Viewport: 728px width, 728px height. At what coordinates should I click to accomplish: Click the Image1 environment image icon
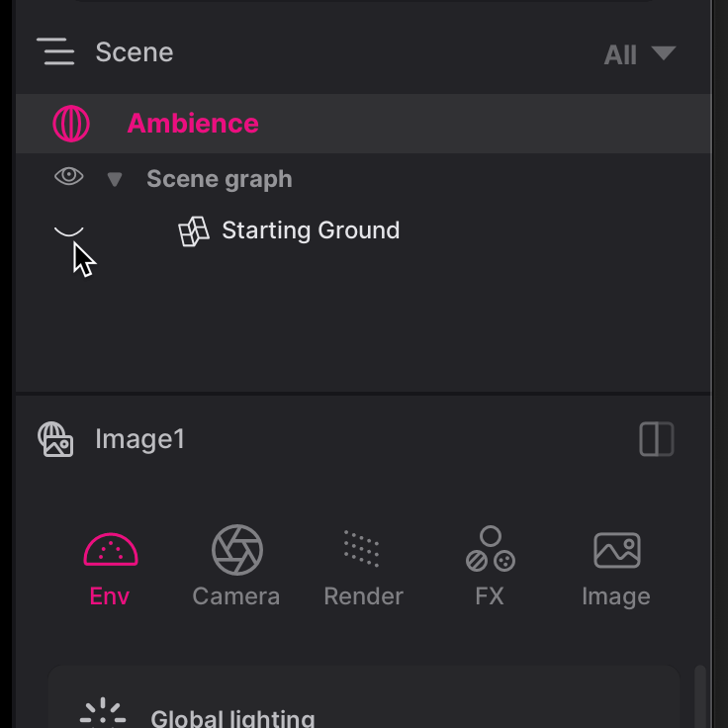pyautogui.click(x=55, y=439)
